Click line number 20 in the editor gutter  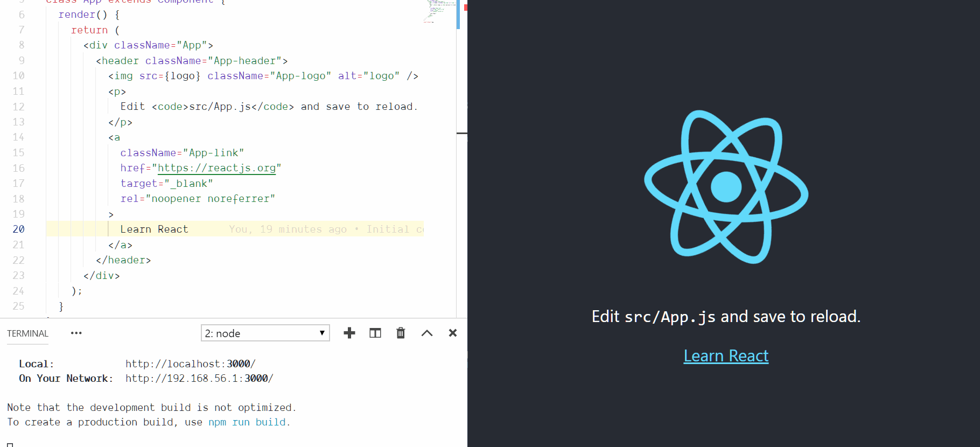(19, 229)
